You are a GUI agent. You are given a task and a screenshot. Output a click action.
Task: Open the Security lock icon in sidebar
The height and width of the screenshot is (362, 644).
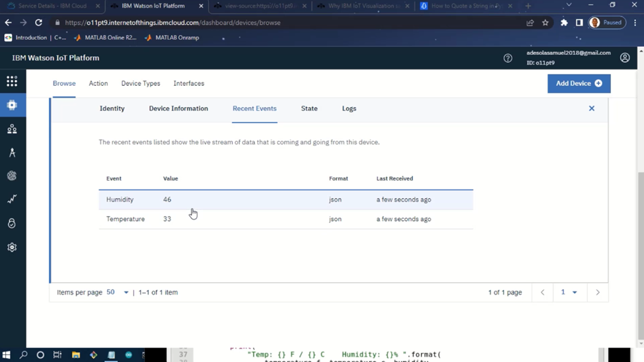tap(12, 223)
